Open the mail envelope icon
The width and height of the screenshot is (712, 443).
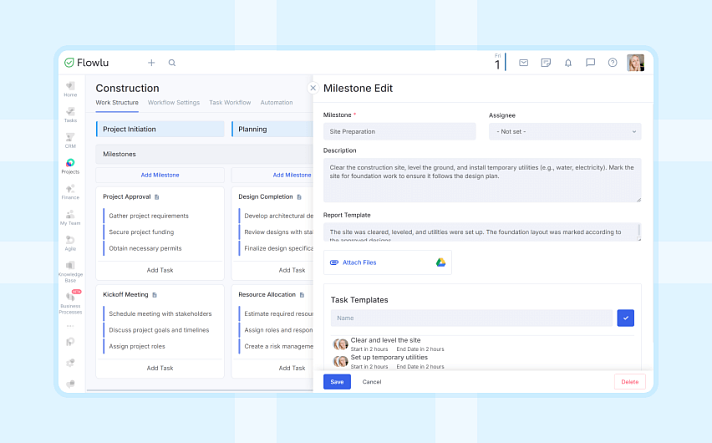coord(524,63)
